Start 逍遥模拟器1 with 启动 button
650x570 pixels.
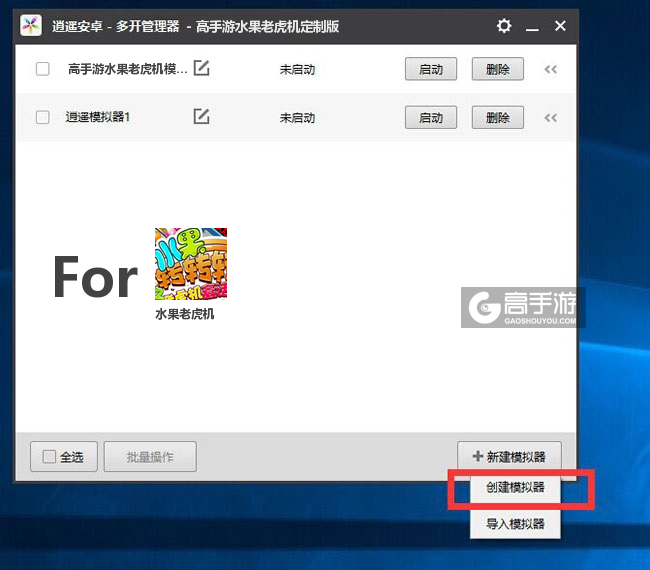pos(431,117)
